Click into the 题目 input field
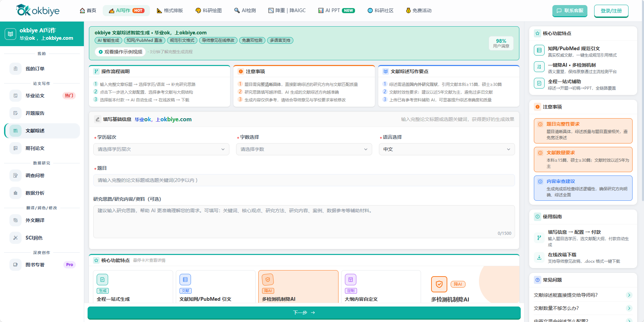The image size is (644, 322). (x=304, y=180)
